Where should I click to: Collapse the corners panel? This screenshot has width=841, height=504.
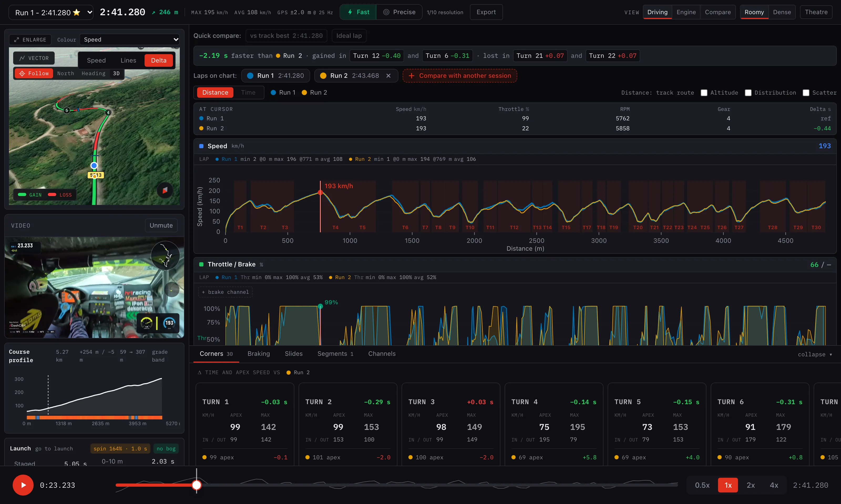(x=815, y=354)
